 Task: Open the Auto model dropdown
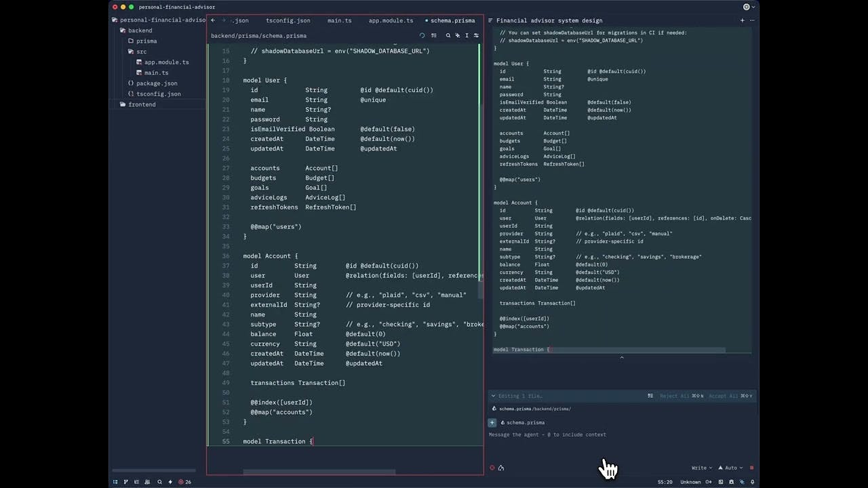point(731,468)
